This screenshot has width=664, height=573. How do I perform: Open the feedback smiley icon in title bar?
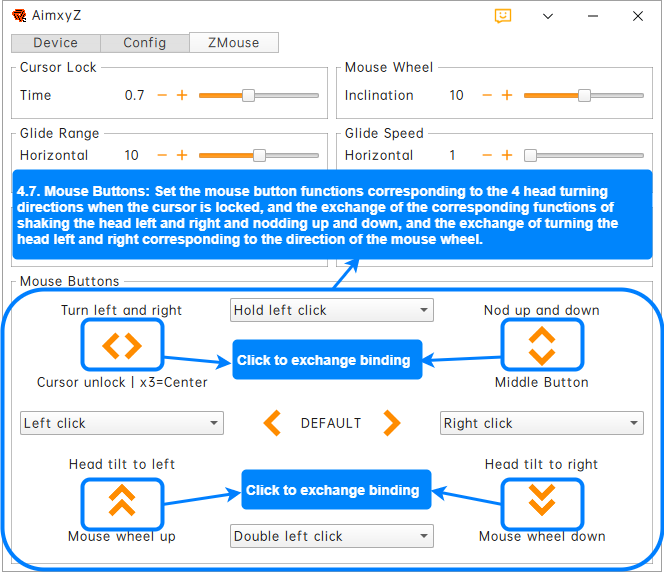(503, 16)
